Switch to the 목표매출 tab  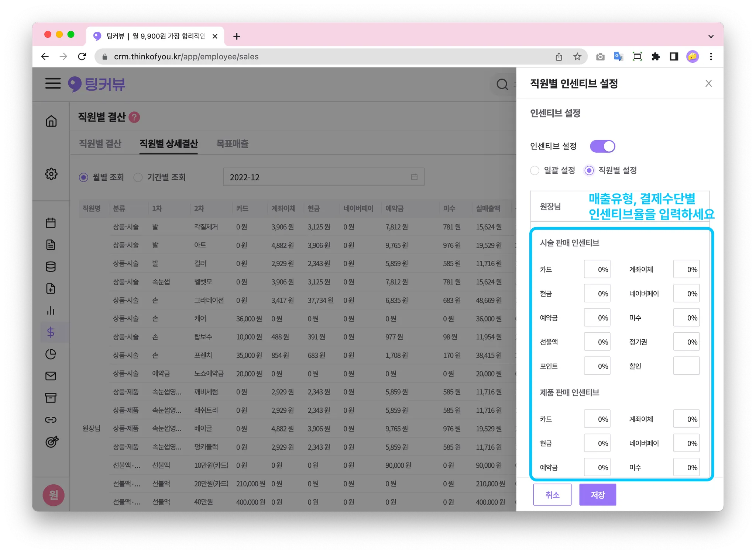(x=232, y=144)
